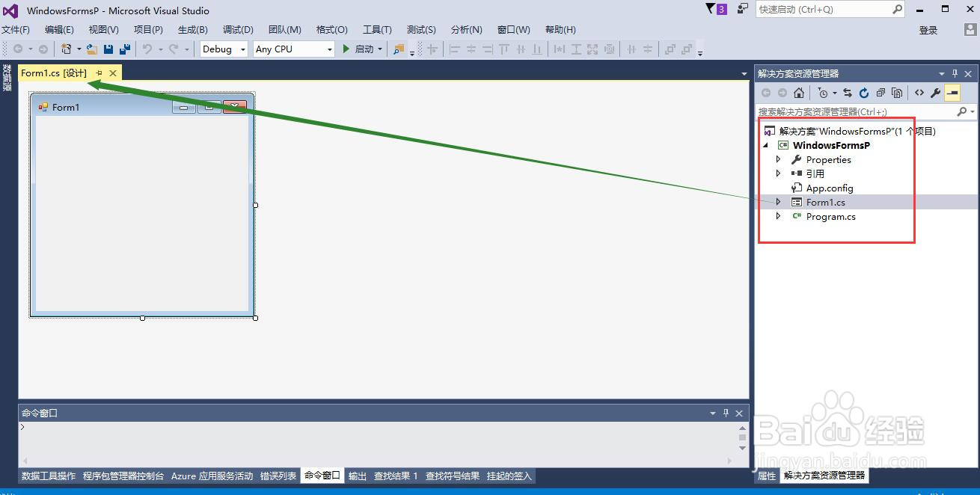Open the 文件(F) menu
Image resolution: width=980 pixels, height=495 pixels.
[16, 30]
